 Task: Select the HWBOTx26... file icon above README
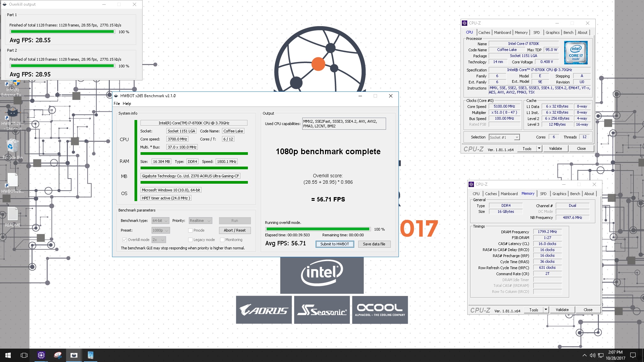click(12, 183)
